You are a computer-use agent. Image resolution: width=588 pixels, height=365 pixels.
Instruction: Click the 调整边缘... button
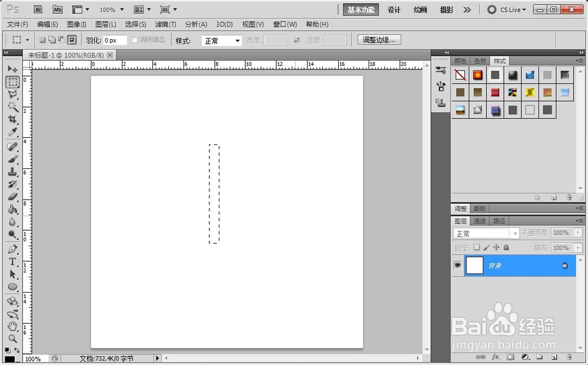pyautogui.click(x=379, y=40)
